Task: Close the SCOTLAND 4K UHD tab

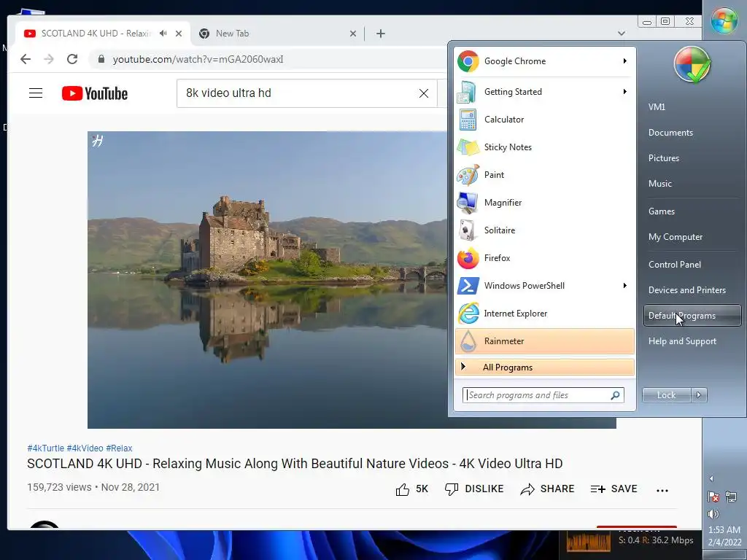Action: [179, 34]
